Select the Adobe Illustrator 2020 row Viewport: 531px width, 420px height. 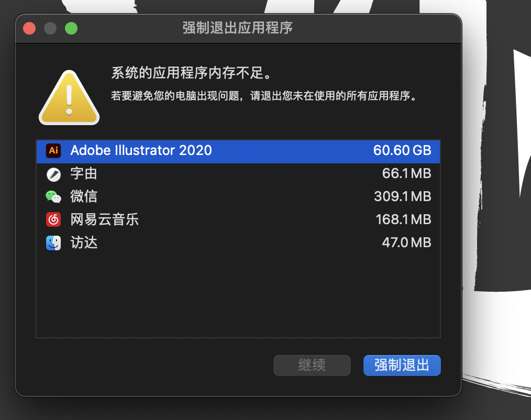click(238, 151)
